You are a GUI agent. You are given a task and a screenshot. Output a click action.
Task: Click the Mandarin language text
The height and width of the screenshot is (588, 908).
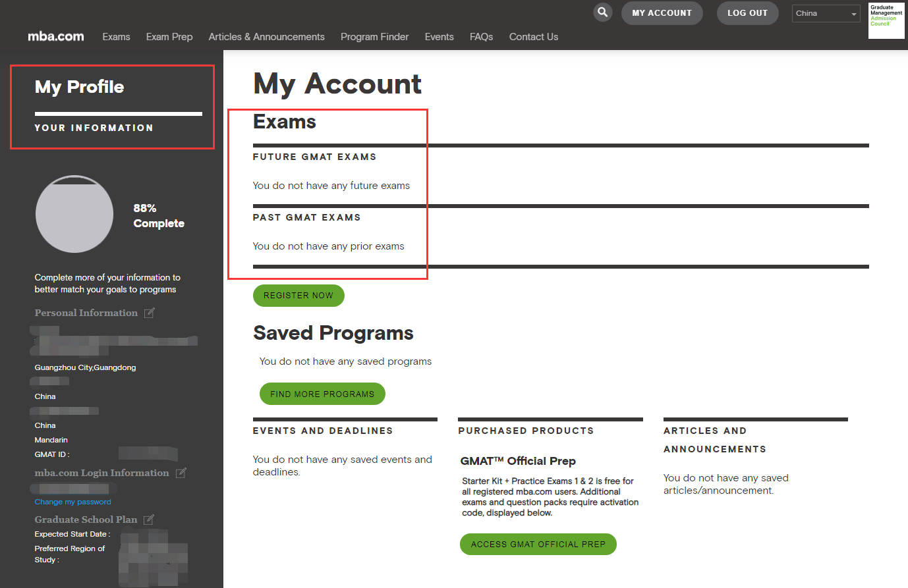coord(51,440)
